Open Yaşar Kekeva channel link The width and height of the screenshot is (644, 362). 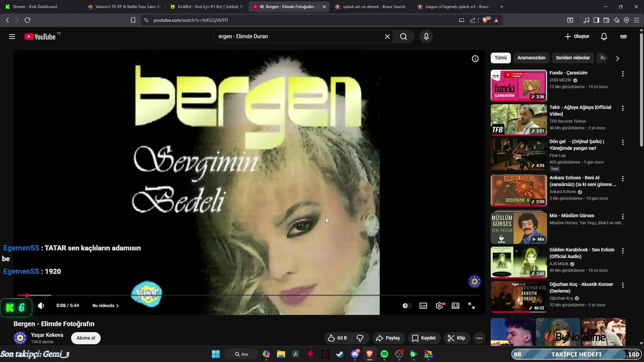coord(47,335)
